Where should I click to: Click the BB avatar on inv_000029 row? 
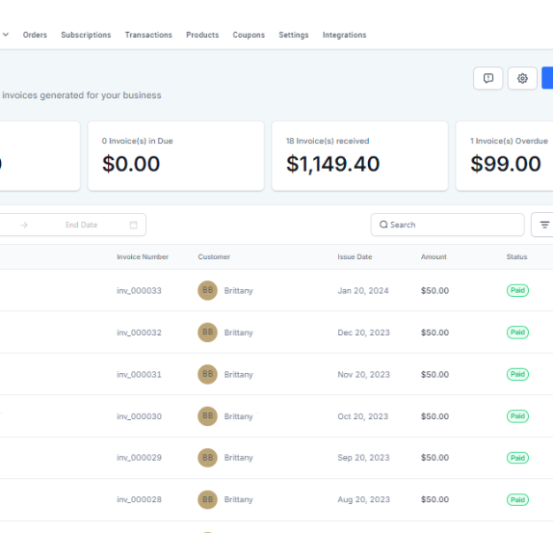click(x=207, y=458)
